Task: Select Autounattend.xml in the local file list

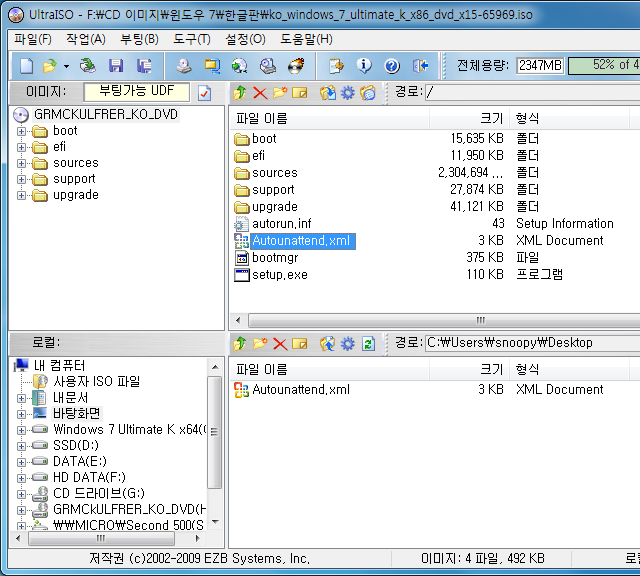Action: pos(301,389)
